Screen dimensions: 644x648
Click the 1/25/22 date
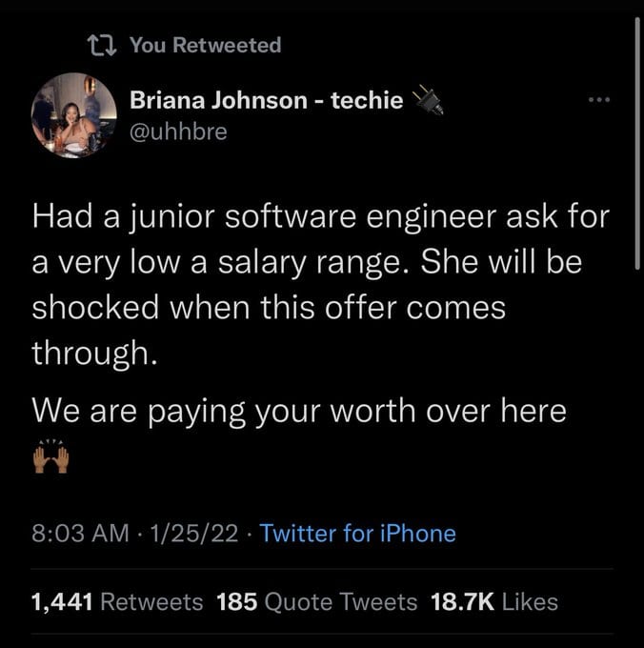click(x=194, y=533)
